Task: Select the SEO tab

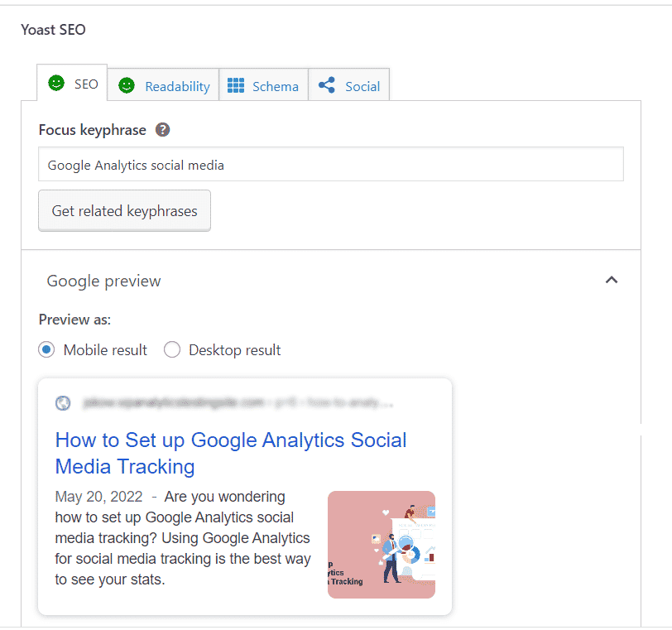Action: [84, 84]
